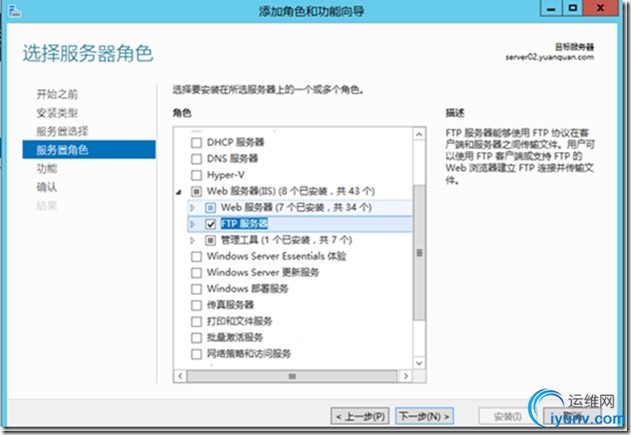Toggle the 管理工具 checkbox
631x435 pixels.
[210, 240]
